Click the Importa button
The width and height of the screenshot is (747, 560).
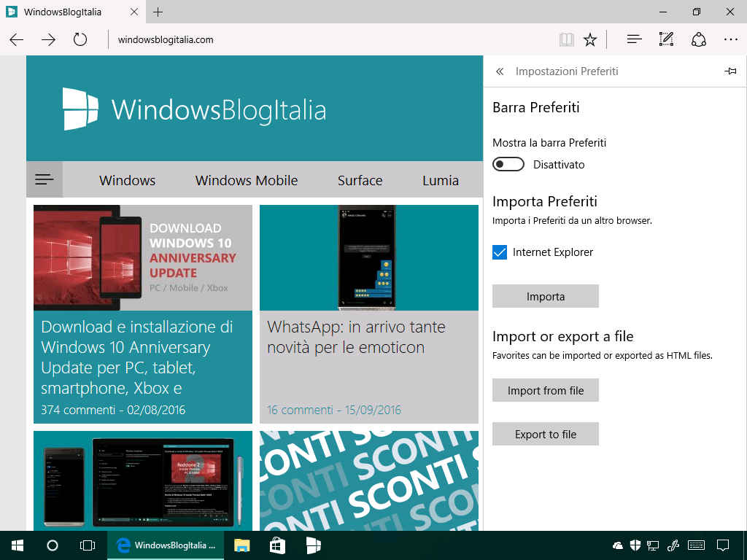[x=546, y=296]
